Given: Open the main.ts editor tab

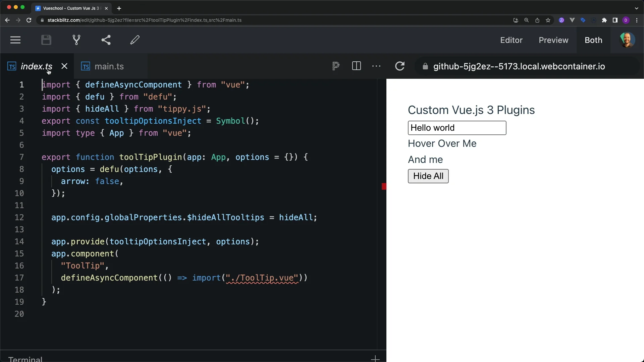Looking at the screenshot, I should [109, 66].
